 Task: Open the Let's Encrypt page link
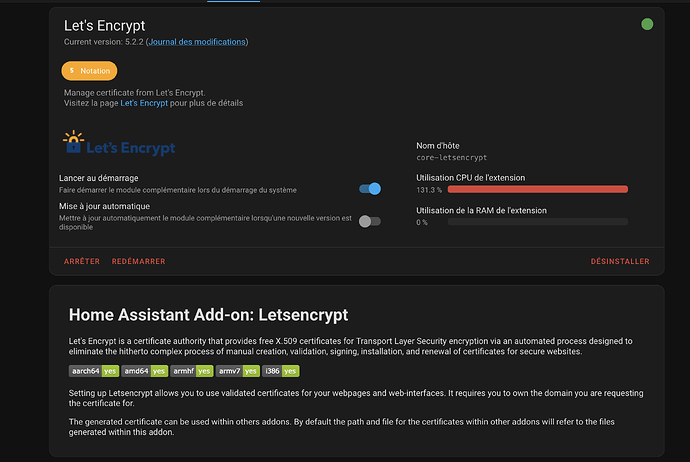(144, 103)
